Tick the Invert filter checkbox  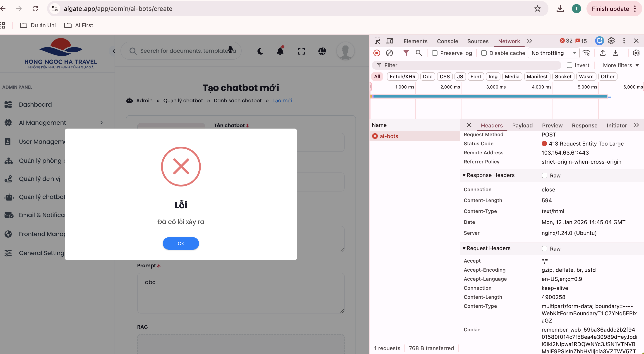(570, 65)
